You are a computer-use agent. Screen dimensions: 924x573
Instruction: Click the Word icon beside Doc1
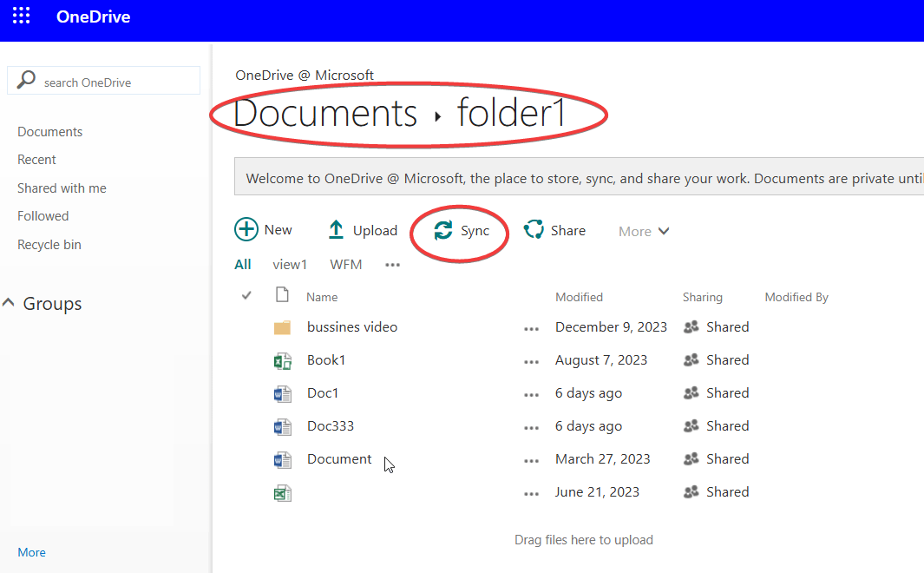point(282,392)
